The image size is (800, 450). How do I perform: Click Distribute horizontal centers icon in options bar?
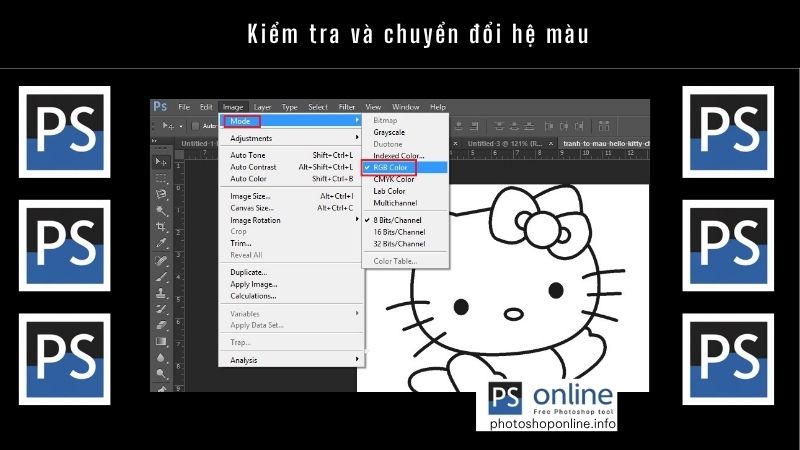[564, 126]
